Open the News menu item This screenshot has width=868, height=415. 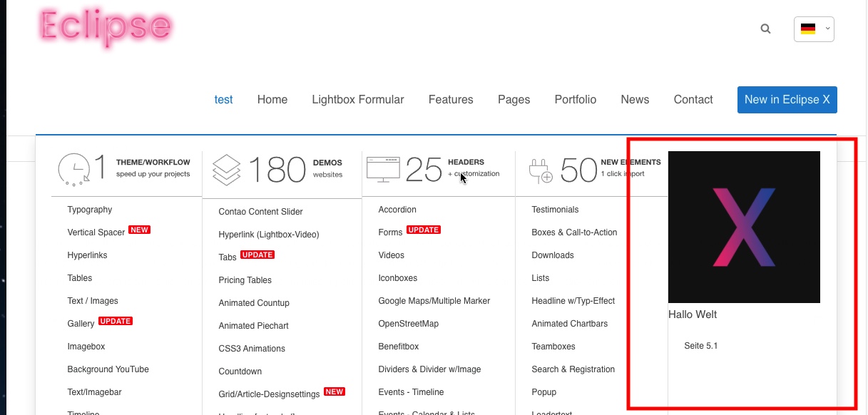click(x=635, y=100)
